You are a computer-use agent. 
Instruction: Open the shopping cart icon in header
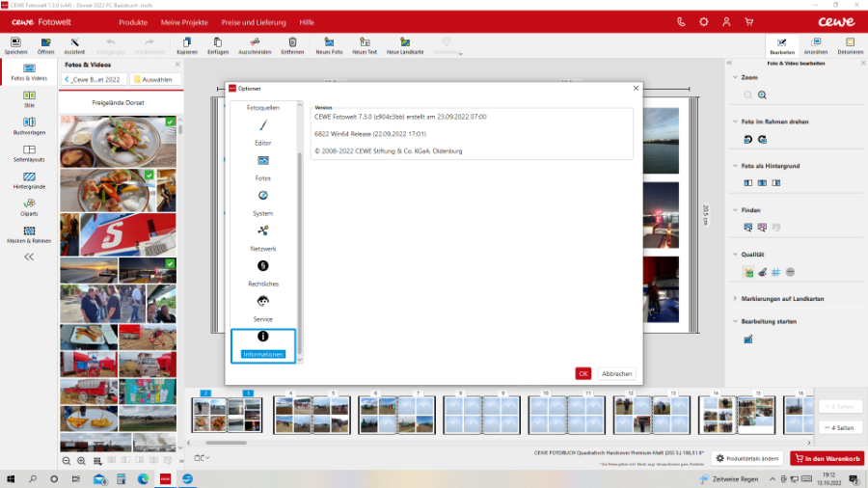point(748,21)
